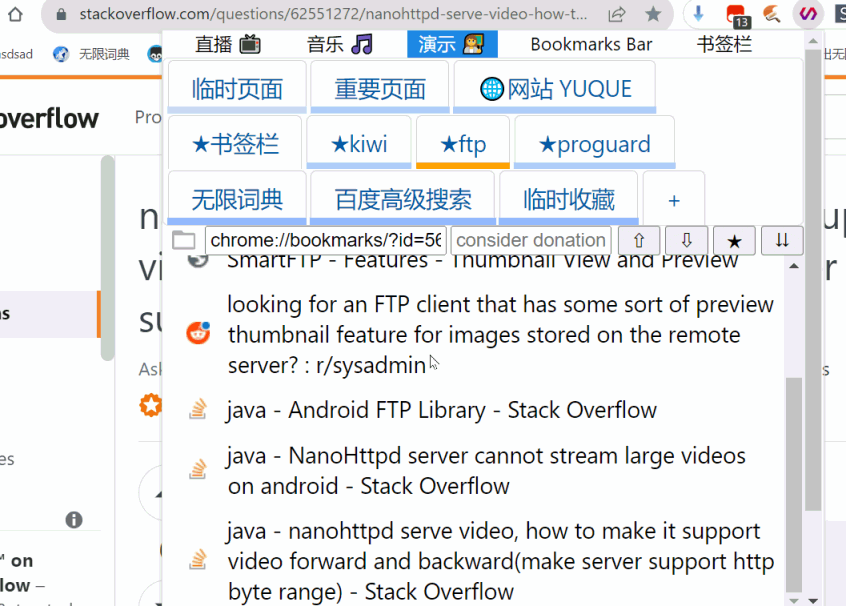This screenshot has width=846, height=606.
Task: Open the red extension with 13 badge
Action: tap(737, 15)
